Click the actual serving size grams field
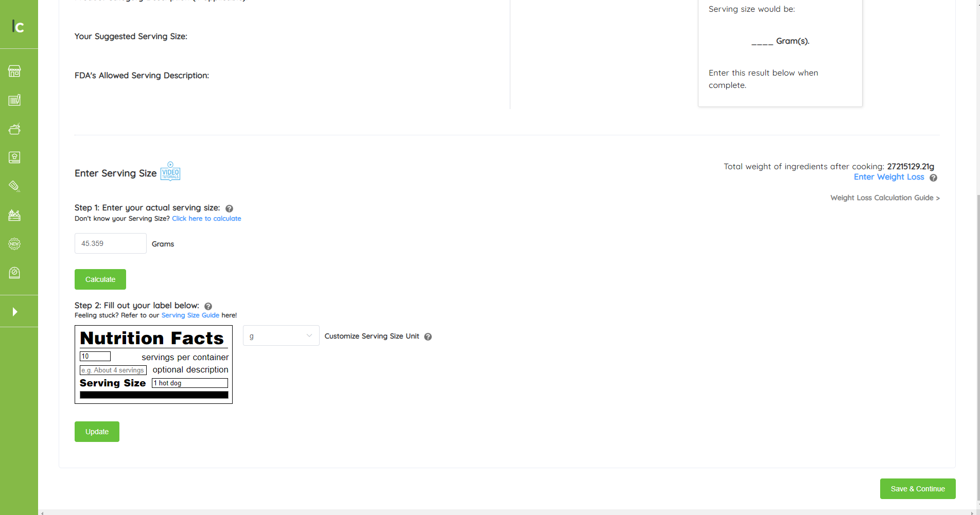 tap(111, 243)
